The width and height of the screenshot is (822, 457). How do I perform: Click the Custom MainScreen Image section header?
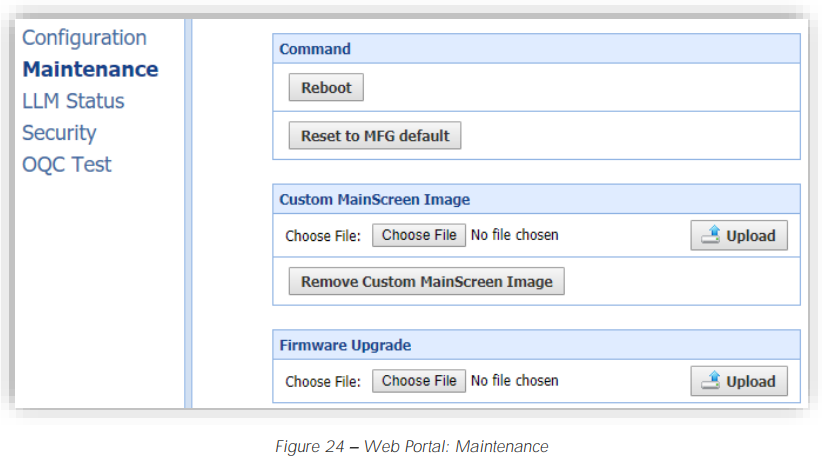[x=374, y=199]
